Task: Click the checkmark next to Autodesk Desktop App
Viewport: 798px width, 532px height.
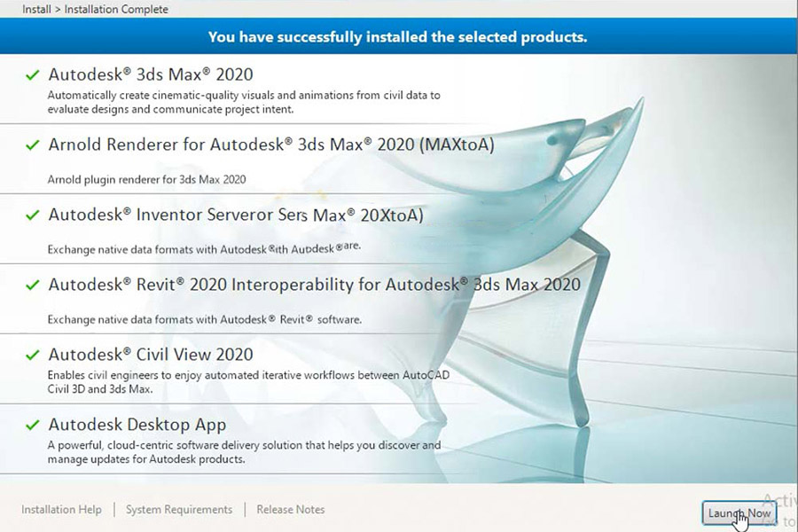Action: pyautogui.click(x=33, y=425)
